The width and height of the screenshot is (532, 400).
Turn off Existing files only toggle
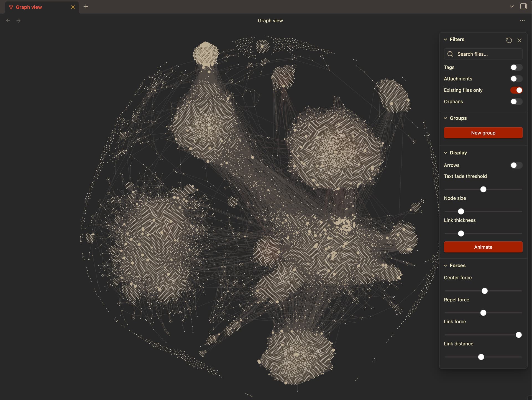(516, 90)
